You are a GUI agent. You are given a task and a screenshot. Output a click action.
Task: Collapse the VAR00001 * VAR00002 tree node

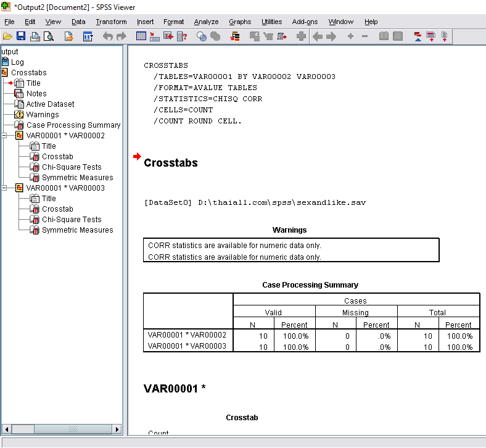pos(5,136)
